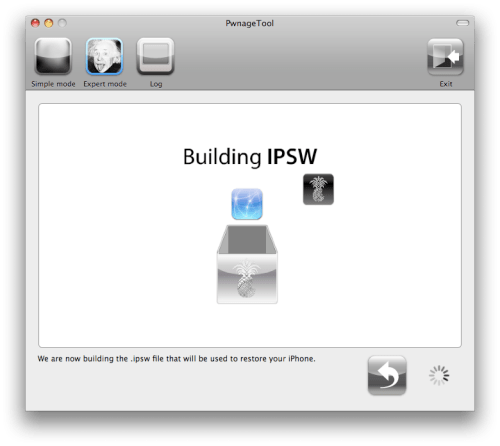The width and height of the screenshot is (500, 446).
Task: Click the PwnageTool window title
Action: click(x=249, y=23)
